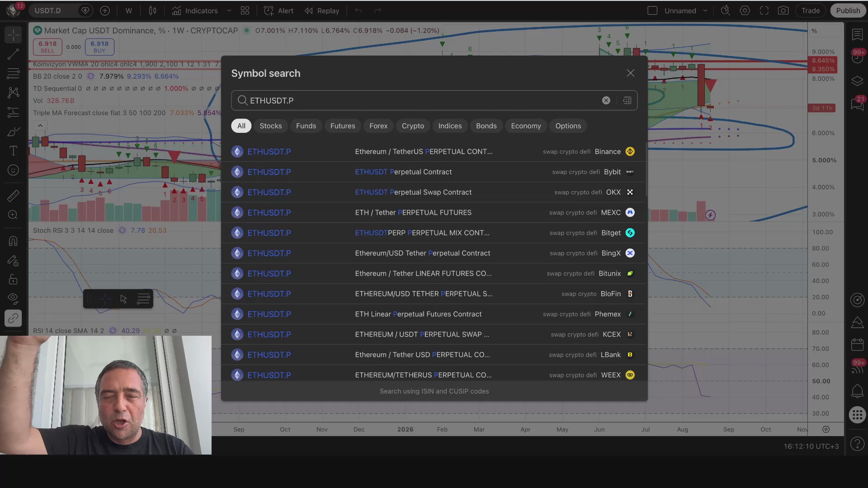Image resolution: width=868 pixels, height=488 pixels.
Task: Expand the indicators favorites dropdown arrow
Action: (x=229, y=10)
